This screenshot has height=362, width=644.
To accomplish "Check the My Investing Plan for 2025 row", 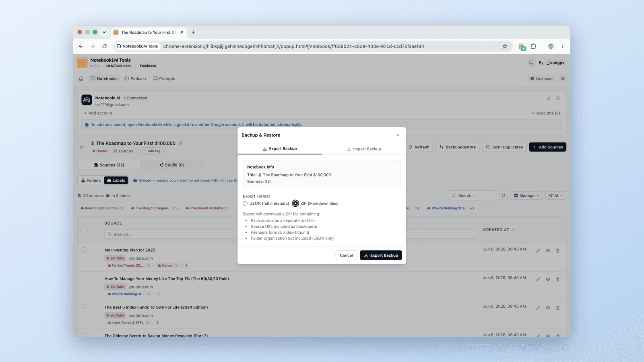I will coord(84,250).
